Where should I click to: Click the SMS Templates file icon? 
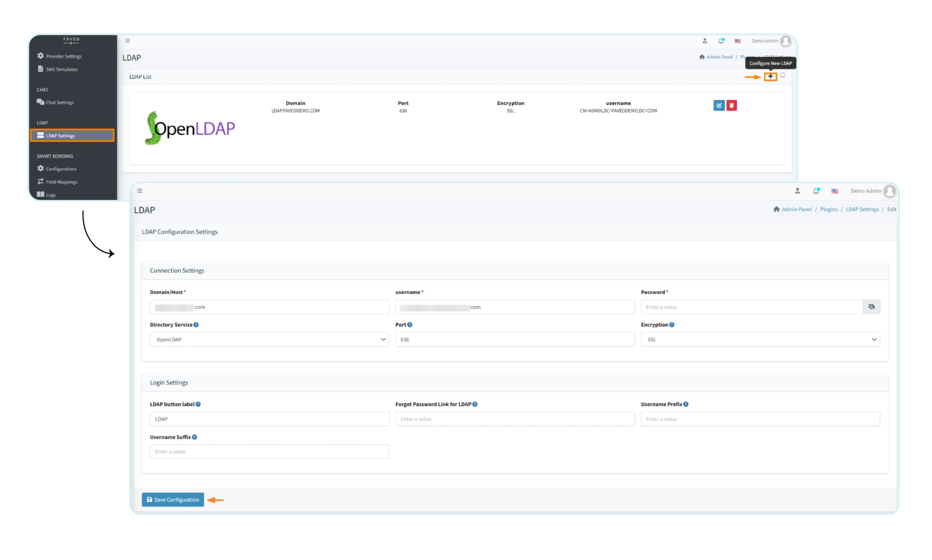41,69
